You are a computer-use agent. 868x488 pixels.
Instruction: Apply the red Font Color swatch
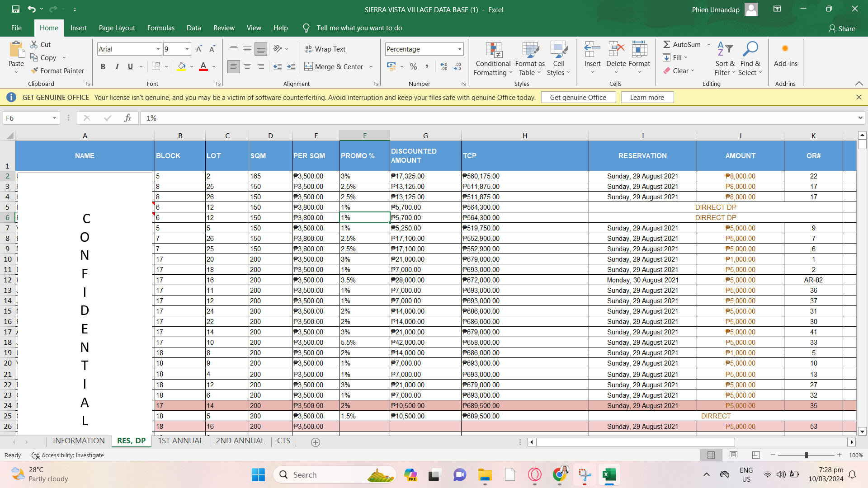(203, 66)
